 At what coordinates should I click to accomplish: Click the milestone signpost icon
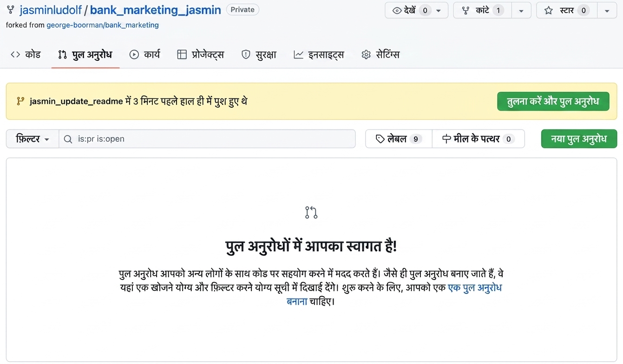tap(446, 139)
